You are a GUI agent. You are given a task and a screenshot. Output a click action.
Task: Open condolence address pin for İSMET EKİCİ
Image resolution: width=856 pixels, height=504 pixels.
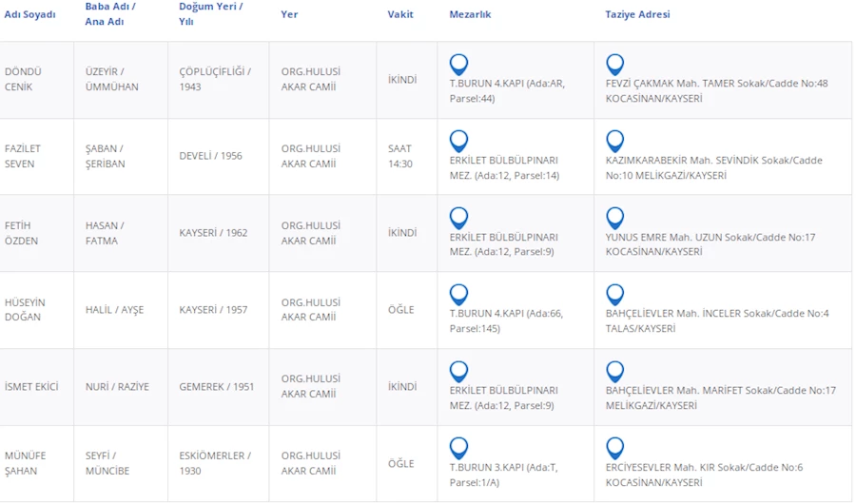(x=614, y=372)
